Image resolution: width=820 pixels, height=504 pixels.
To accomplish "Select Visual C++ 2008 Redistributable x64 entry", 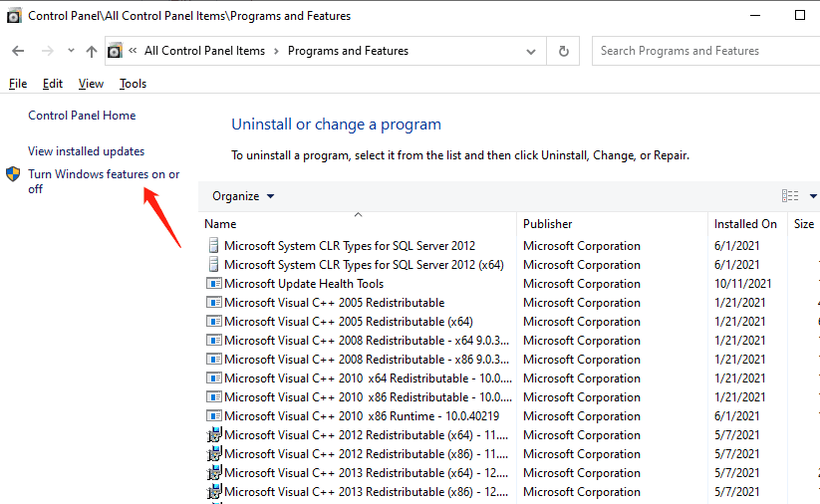I will (x=367, y=341).
